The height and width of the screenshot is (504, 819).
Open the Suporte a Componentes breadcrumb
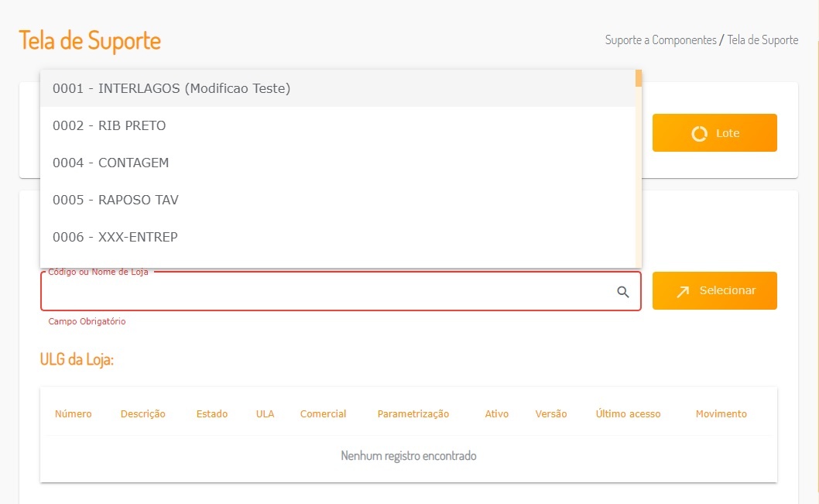[x=660, y=40]
